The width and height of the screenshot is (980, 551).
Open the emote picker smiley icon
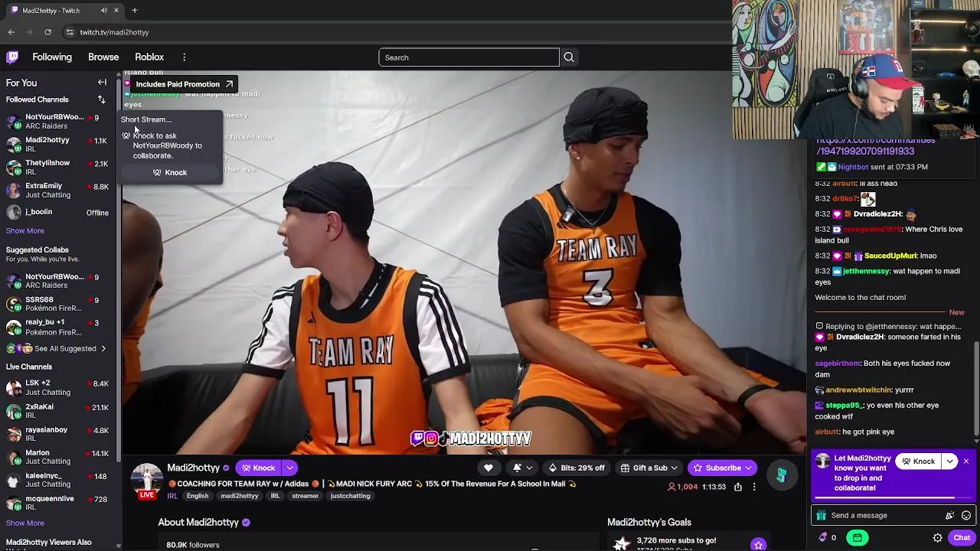[966, 516]
